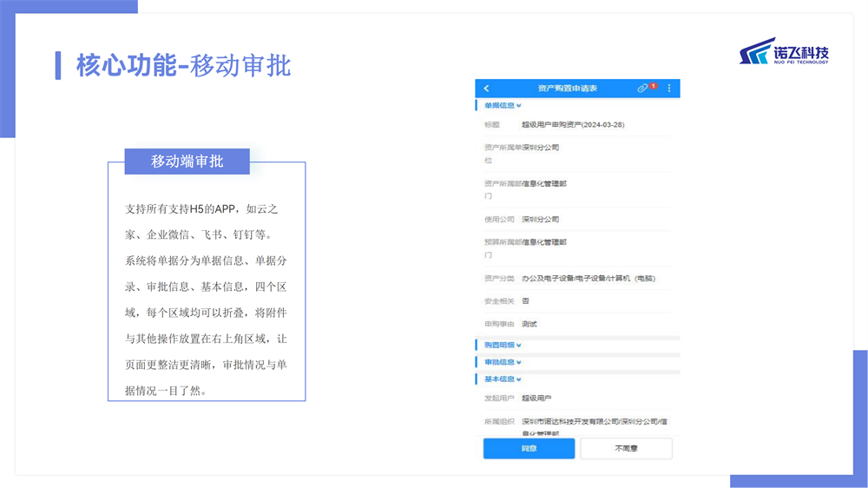Tap the 不同意 reject button
This screenshot has width=868, height=488.
626,448
